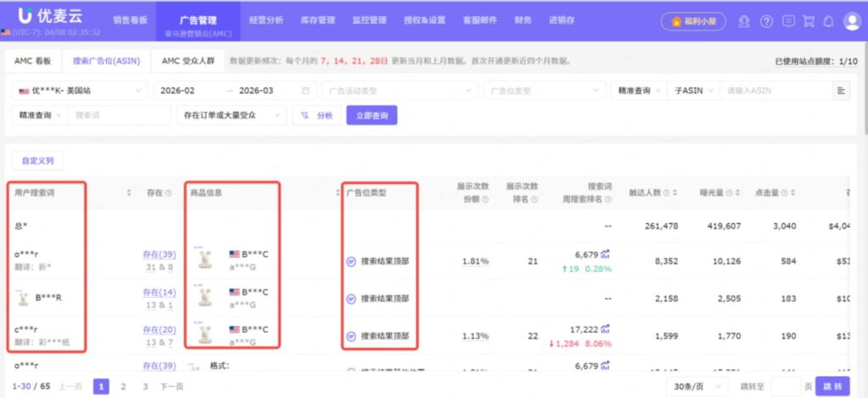
Task: Open the message feedback icon in header
Action: click(788, 21)
